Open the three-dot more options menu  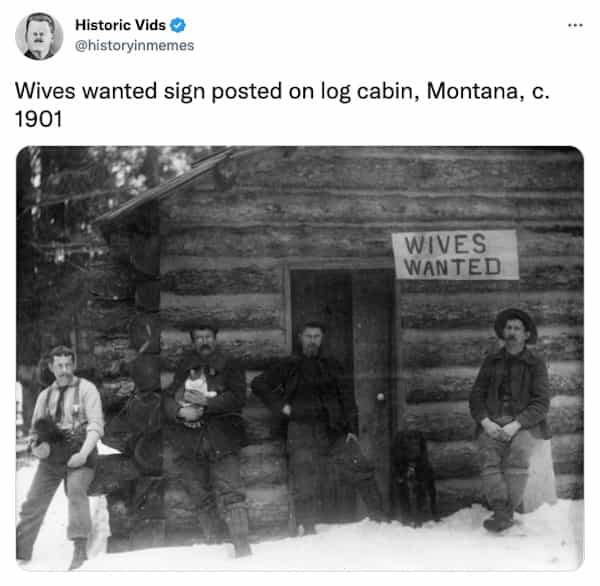point(575,25)
